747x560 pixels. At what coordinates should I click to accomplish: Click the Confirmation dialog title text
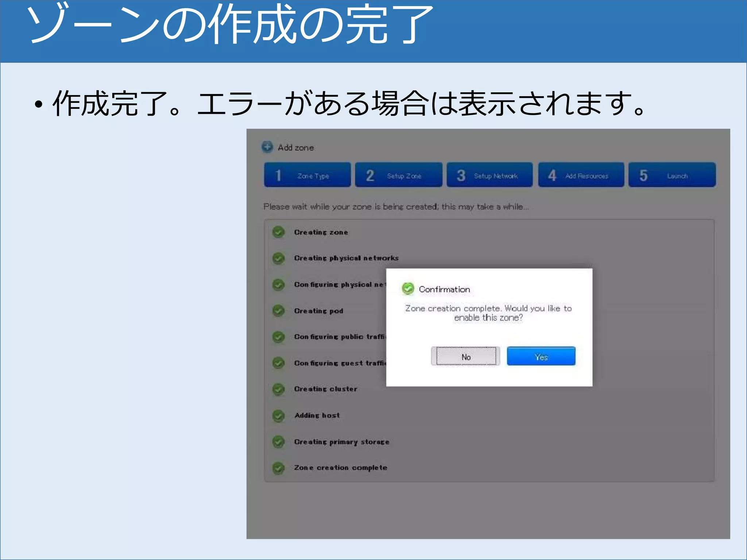coord(444,289)
